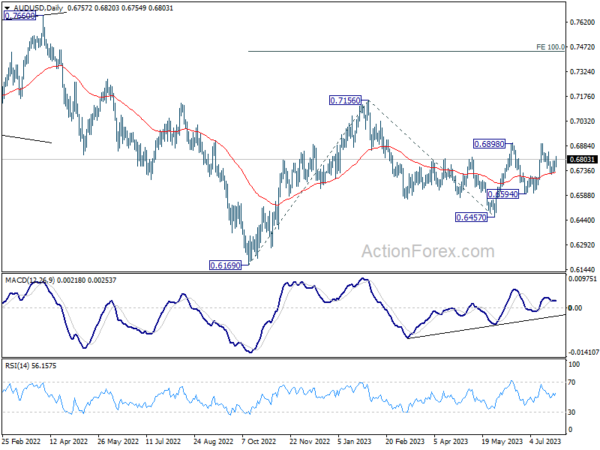Select the 0.68980 price label
Viewport: 600px width, 450px height.
point(489,144)
